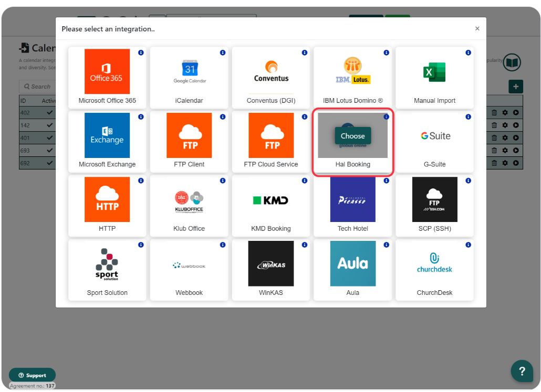Delete the first row in background table
The height and width of the screenshot is (392, 541).
pyautogui.click(x=494, y=112)
